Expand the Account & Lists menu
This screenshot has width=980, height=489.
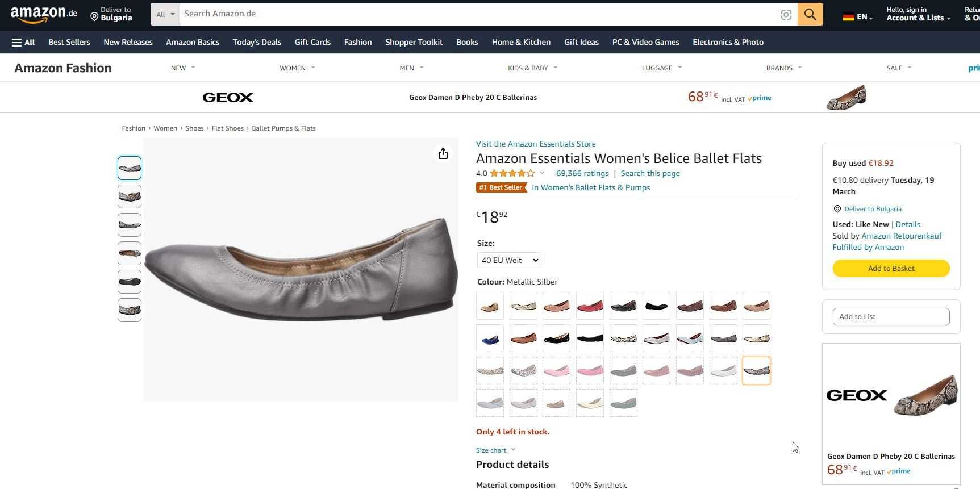tap(919, 14)
